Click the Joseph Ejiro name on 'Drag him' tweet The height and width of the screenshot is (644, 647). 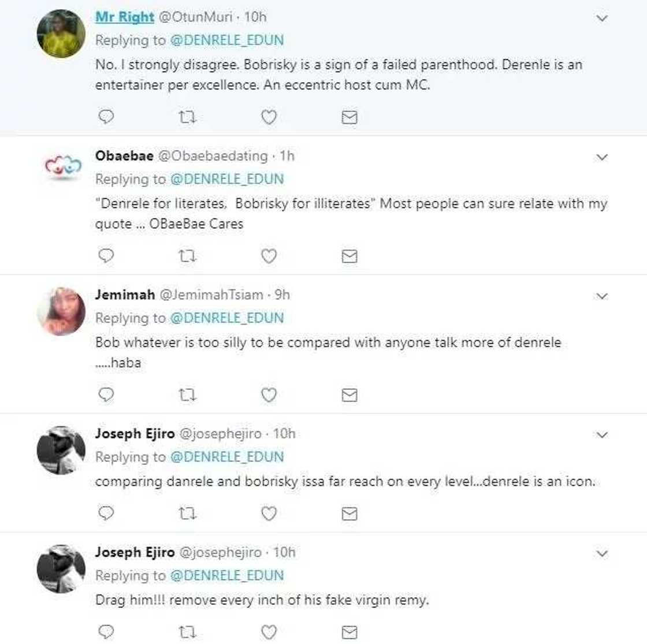point(135,552)
